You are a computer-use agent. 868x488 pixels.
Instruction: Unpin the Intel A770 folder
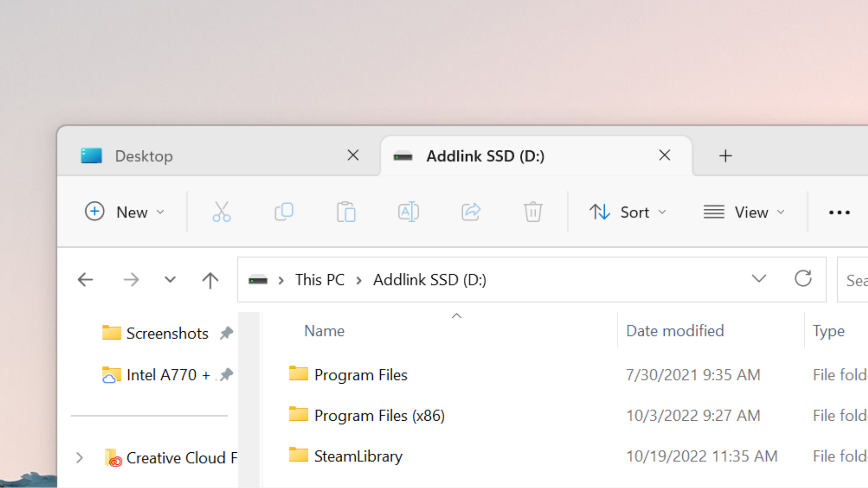tap(226, 374)
